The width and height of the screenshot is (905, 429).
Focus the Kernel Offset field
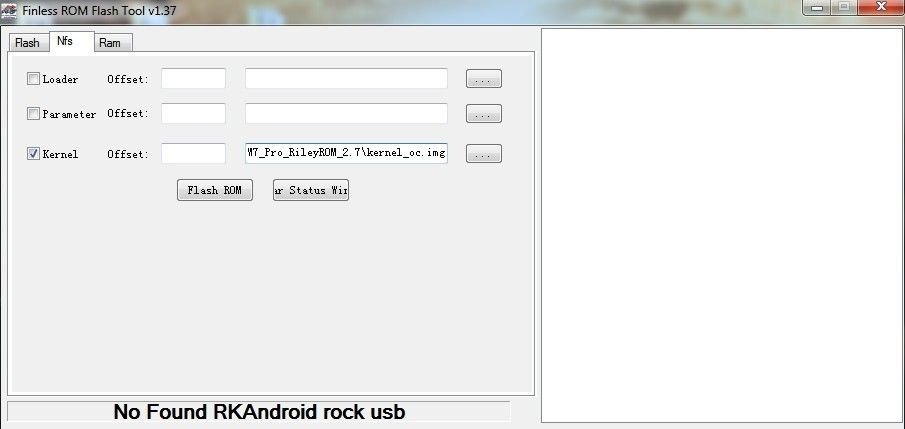193,154
